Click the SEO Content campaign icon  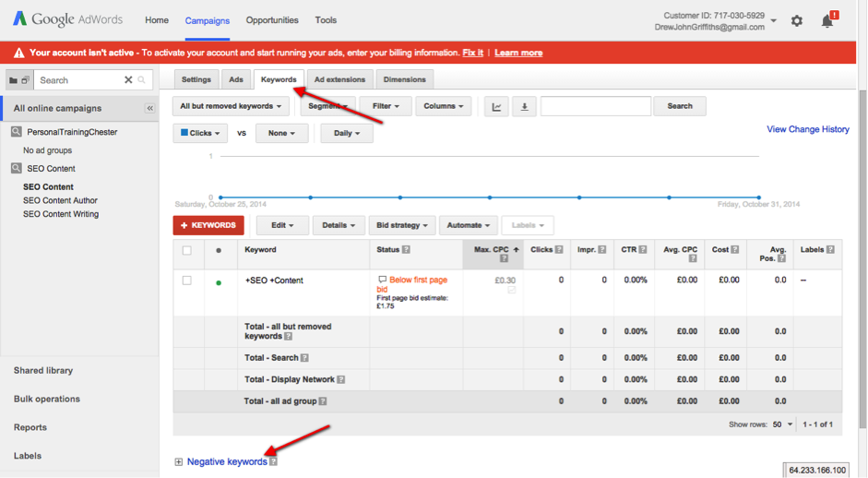coord(17,168)
